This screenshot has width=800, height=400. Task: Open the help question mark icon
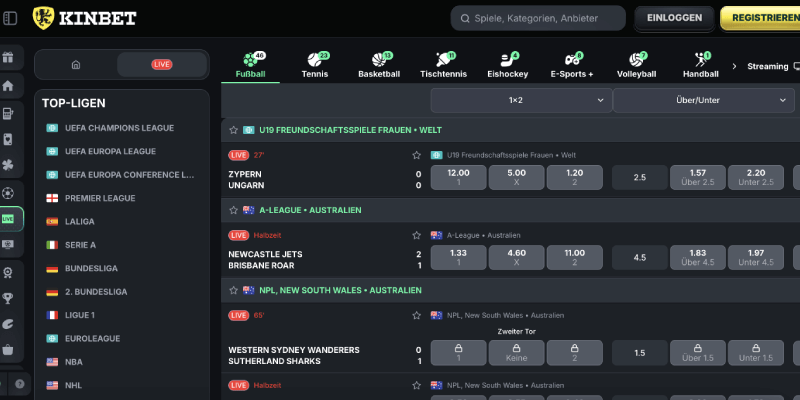click(20, 384)
